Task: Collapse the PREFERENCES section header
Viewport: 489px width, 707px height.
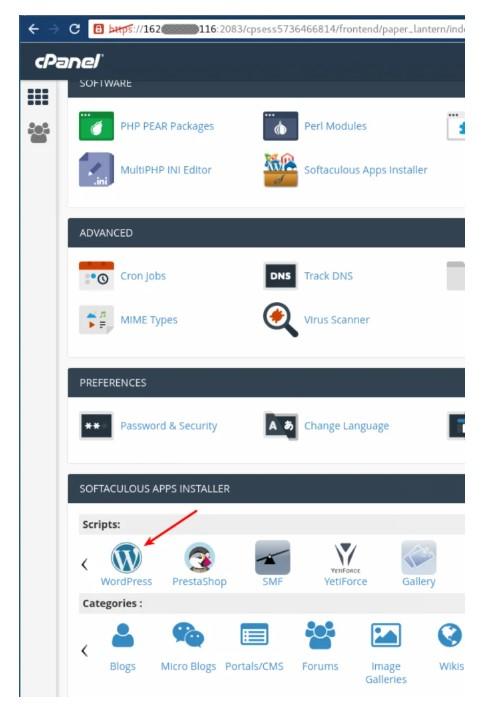Action: tap(266, 382)
